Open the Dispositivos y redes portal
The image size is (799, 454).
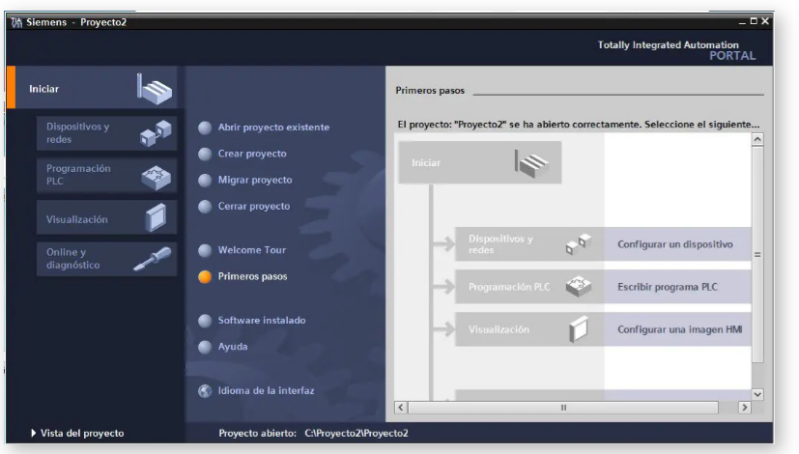106,133
